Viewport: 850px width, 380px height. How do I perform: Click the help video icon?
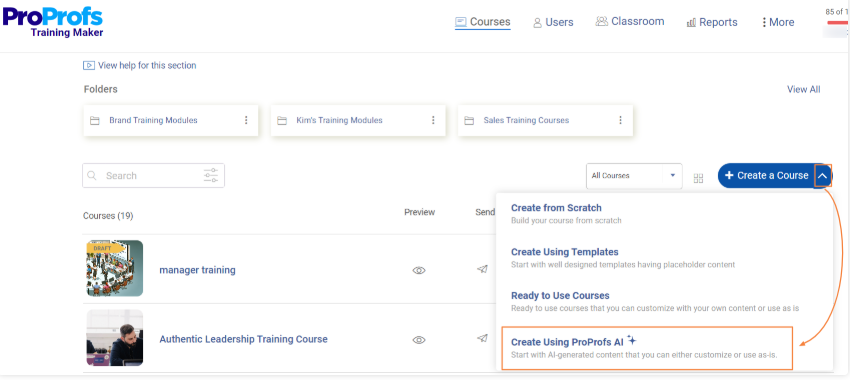[88, 66]
